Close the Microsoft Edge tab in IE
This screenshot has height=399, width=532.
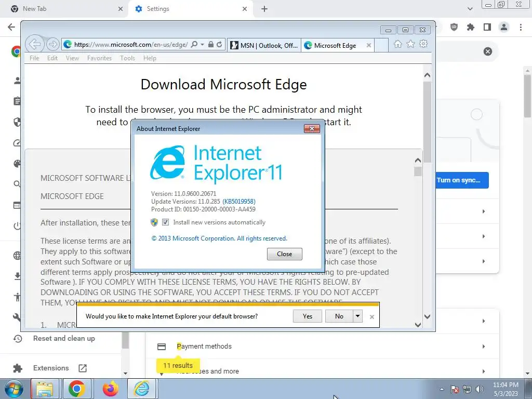tap(369, 45)
